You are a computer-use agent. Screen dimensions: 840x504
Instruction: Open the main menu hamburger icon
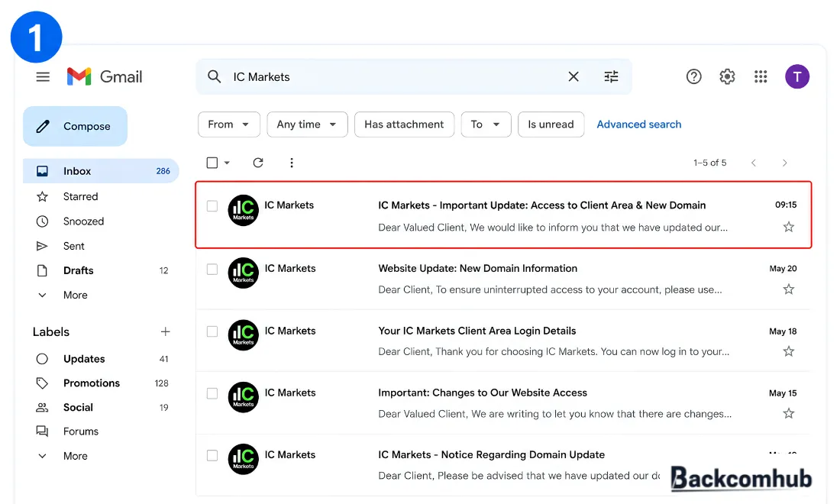click(x=43, y=77)
